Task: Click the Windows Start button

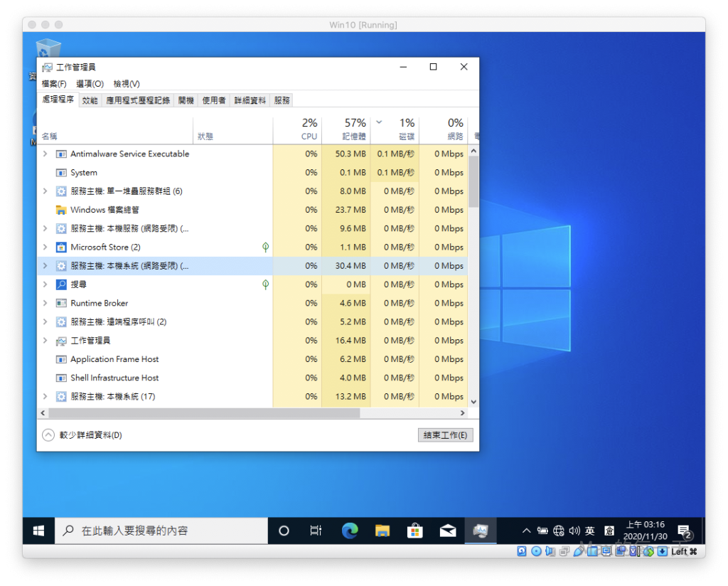Action: pos(38,531)
